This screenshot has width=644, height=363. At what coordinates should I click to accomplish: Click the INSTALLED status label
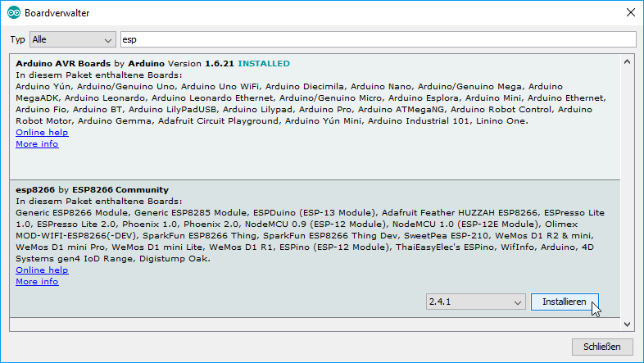pos(264,64)
